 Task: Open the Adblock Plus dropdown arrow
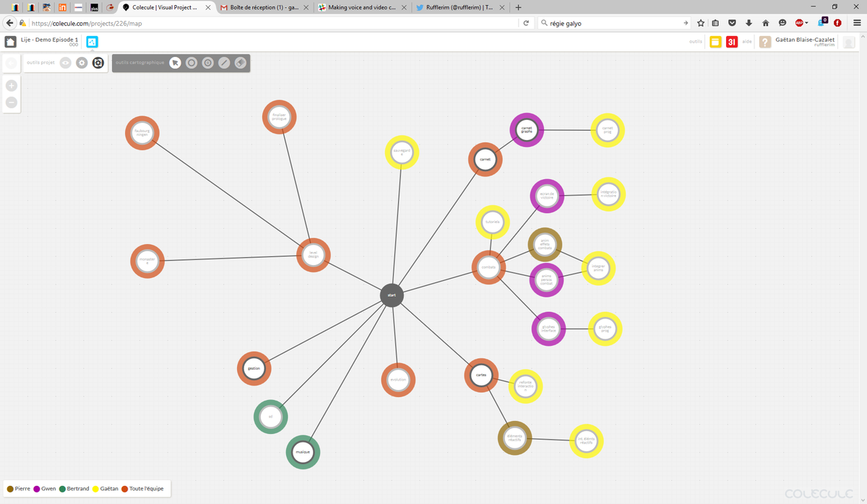point(807,22)
